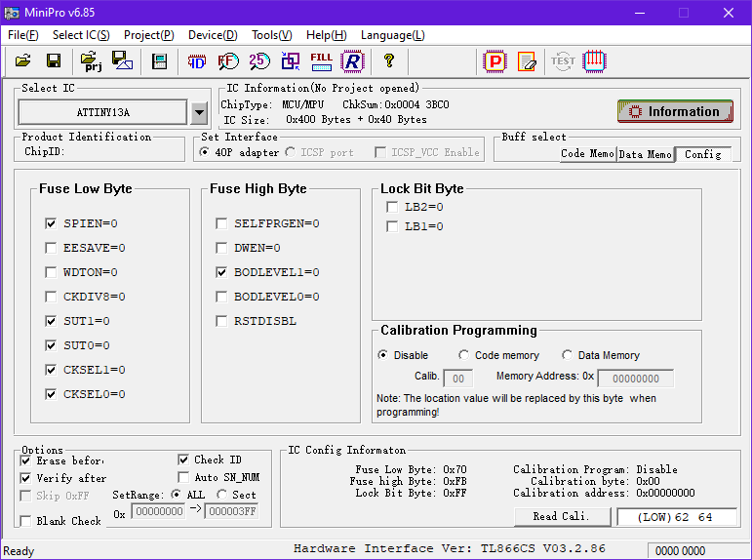Check the LB2=0 lock bit
Image resolution: width=752 pixels, height=560 pixels.
(392, 207)
